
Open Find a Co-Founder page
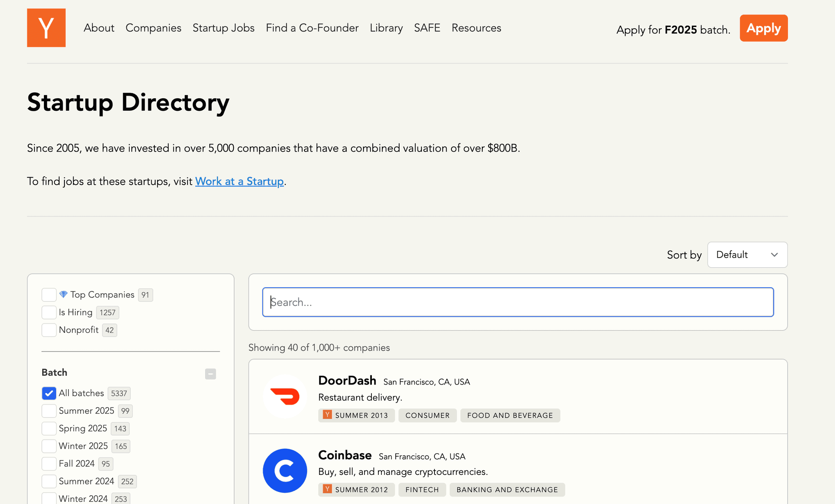click(x=312, y=28)
